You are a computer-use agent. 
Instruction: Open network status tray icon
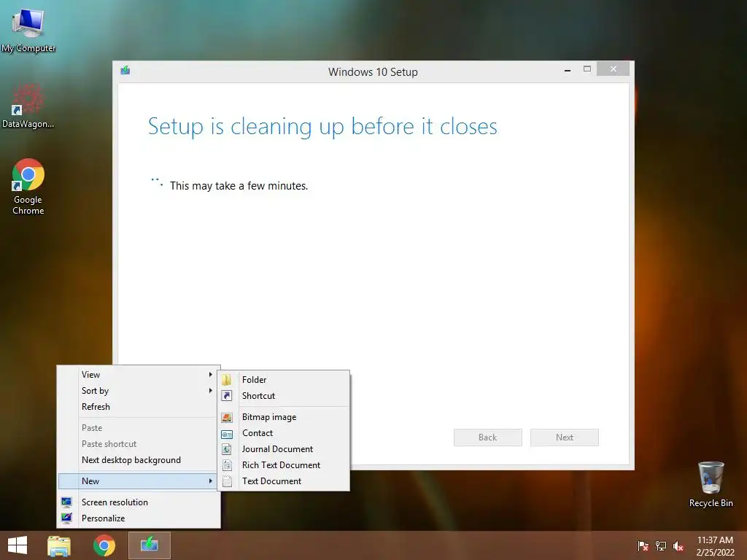tap(661, 545)
